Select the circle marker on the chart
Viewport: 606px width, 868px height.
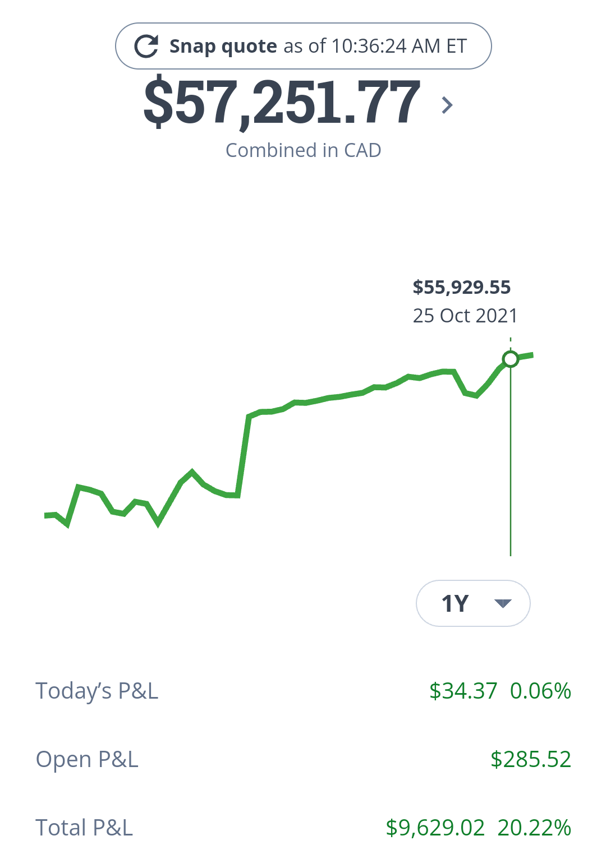[511, 359]
